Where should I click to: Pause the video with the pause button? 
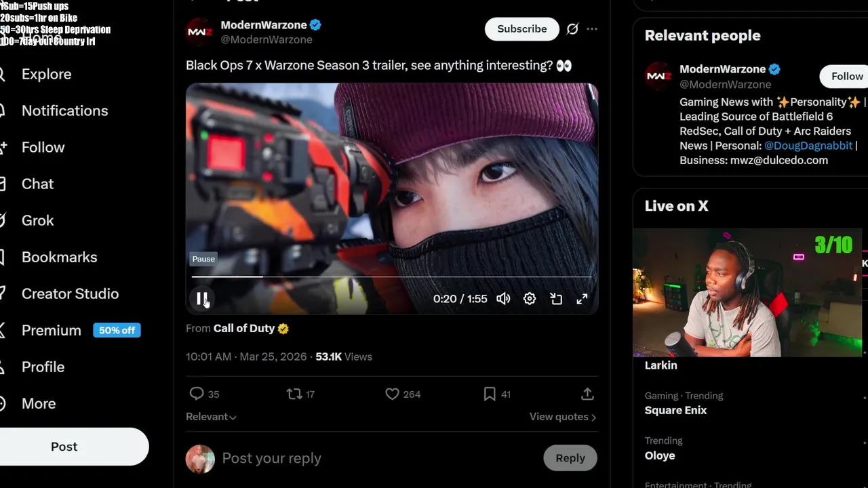(202, 299)
